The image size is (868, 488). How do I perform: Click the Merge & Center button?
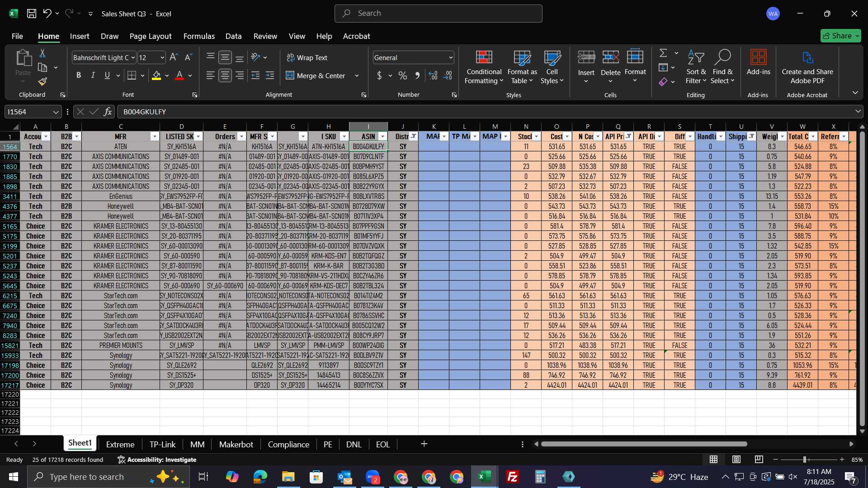[x=316, y=75]
